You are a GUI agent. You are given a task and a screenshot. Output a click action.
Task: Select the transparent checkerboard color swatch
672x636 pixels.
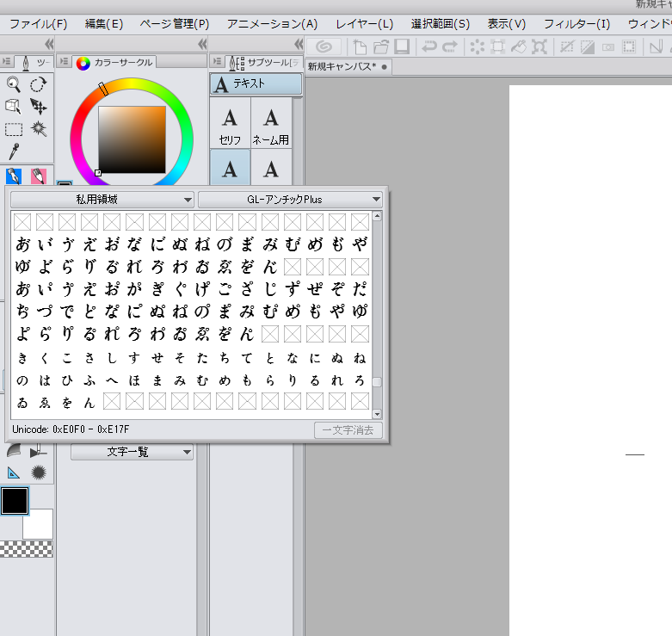(26, 549)
